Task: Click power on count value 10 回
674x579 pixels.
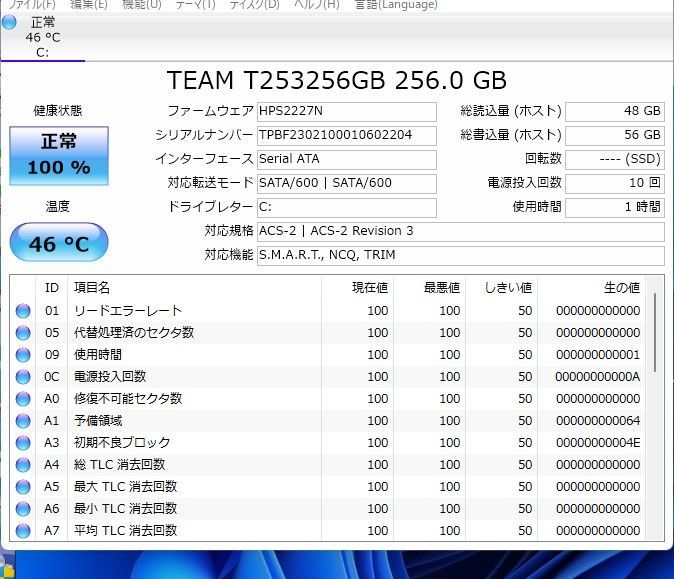Action: point(615,184)
